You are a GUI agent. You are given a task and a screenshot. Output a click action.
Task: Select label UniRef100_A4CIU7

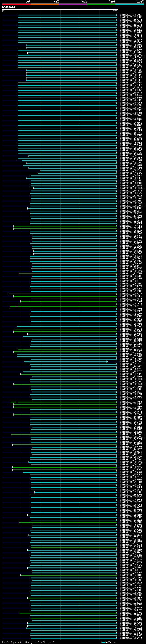tap(131, 575)
